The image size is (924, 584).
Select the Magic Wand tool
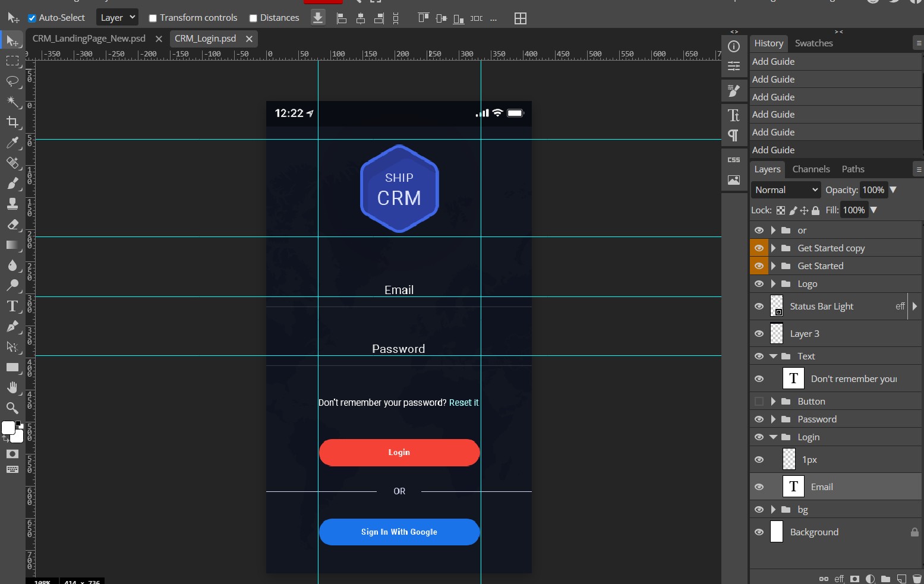[12, 102]
